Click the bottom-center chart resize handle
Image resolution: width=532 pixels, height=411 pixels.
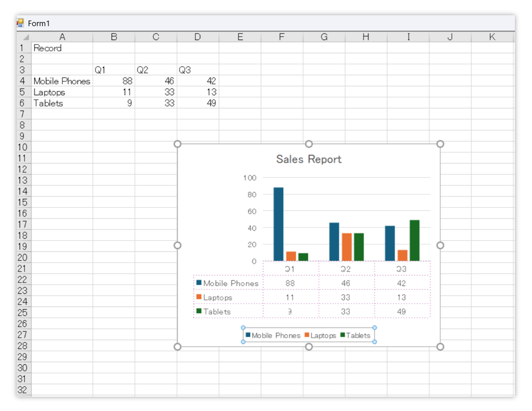click(x=309, y=347)
